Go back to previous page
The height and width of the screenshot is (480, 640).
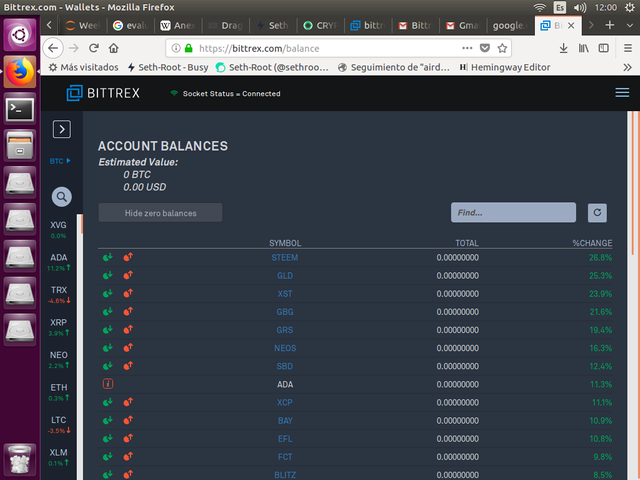tap(53, 48)
